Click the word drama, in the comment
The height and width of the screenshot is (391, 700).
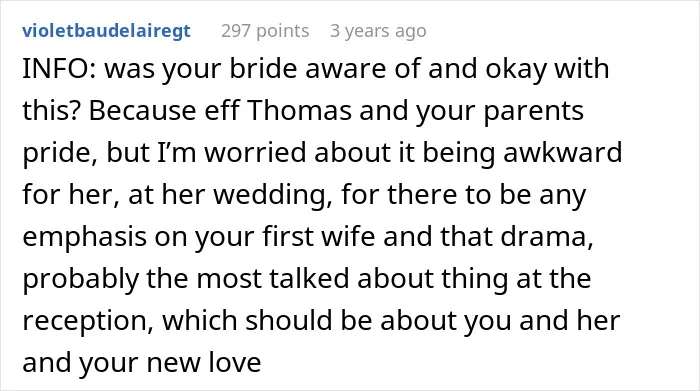tap(547, 236)
